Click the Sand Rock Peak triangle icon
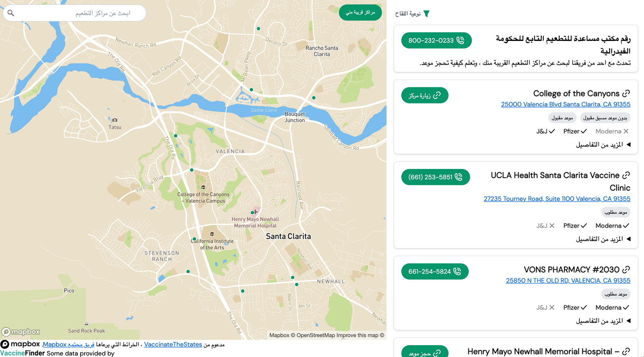The height and width of the screenshot is (357, 644). click(x=86, y=324)
